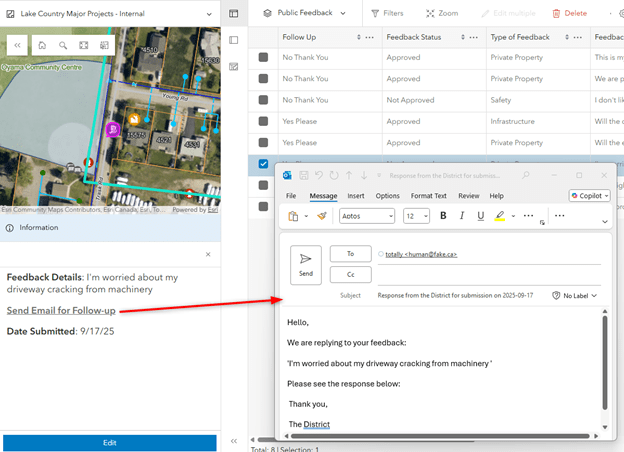Click the To recipients button
Image resolution: width=624 pixels, height=452 pixels.
(351, 254)
